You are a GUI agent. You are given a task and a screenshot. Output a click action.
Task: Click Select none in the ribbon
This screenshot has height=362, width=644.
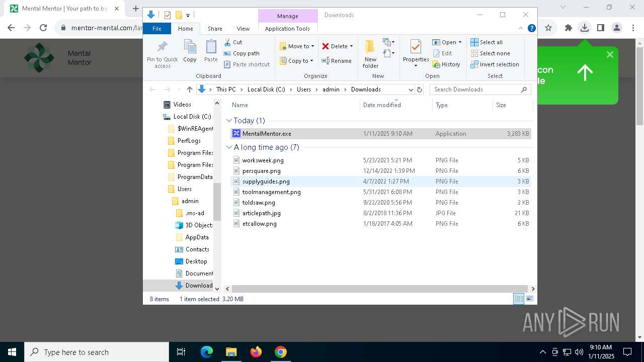tap(490, 53)
